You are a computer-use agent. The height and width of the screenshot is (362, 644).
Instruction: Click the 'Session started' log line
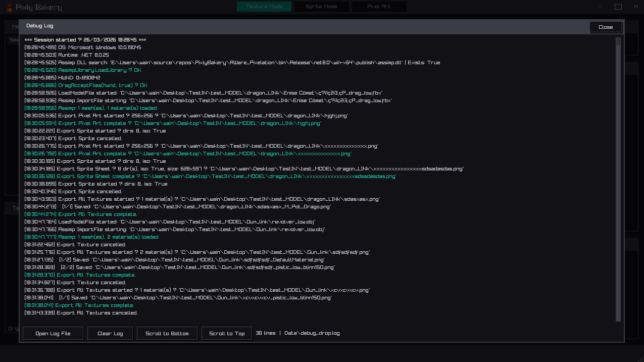tap(85, 40)
